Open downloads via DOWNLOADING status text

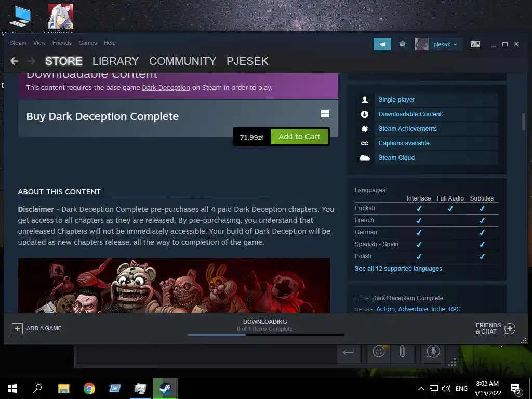coord(264,322)
